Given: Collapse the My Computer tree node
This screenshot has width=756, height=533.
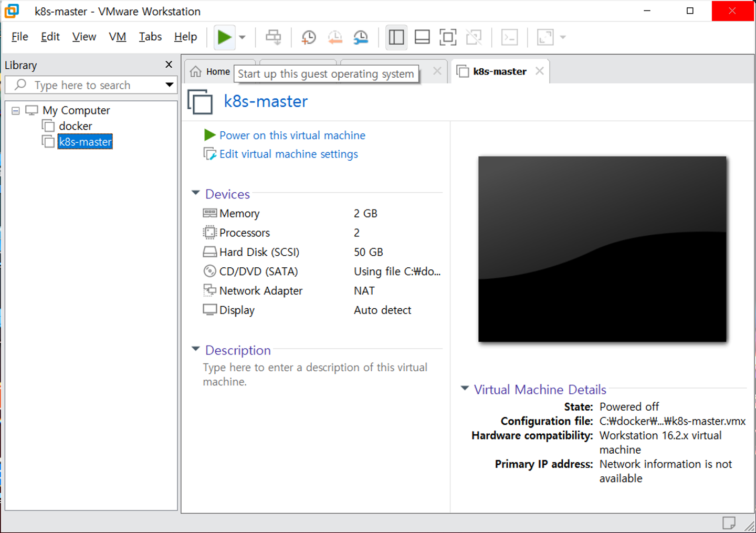Looking at the screenshot, I should [x=16, y=111].
